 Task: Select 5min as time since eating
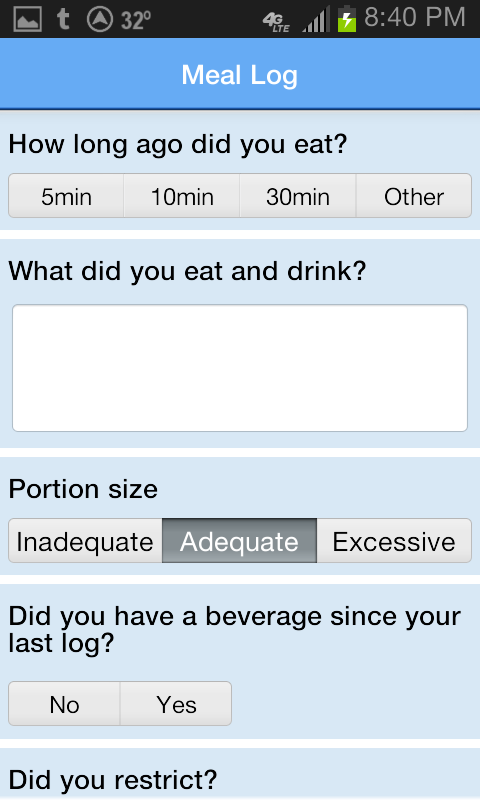66,196
